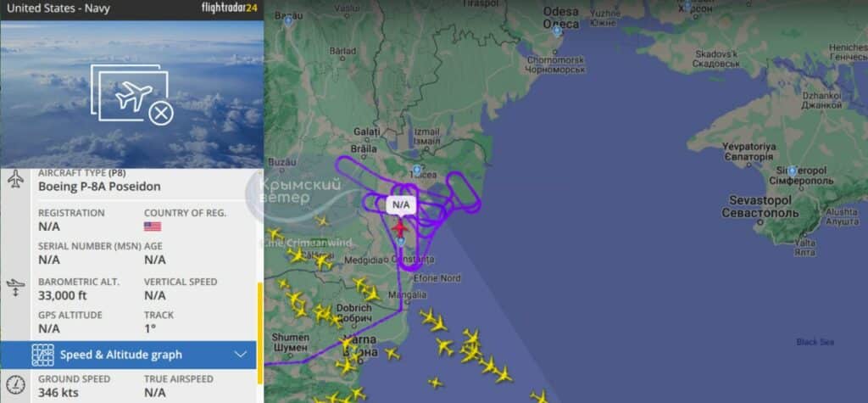This screenshot has width=868, height=403.
Task: Click the Simferopol airport pin
Action: pos(793,171)
